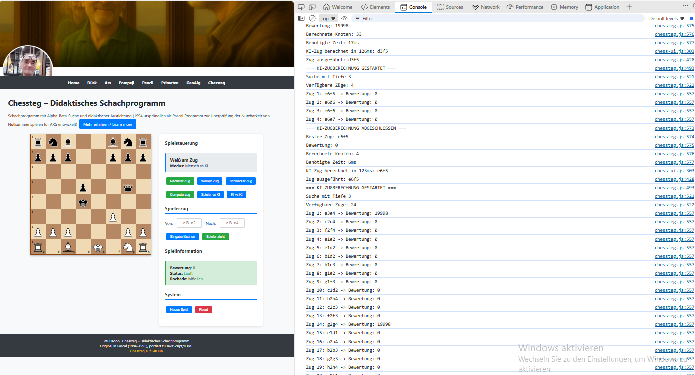Switch to the Network tab

coord(486,7)
